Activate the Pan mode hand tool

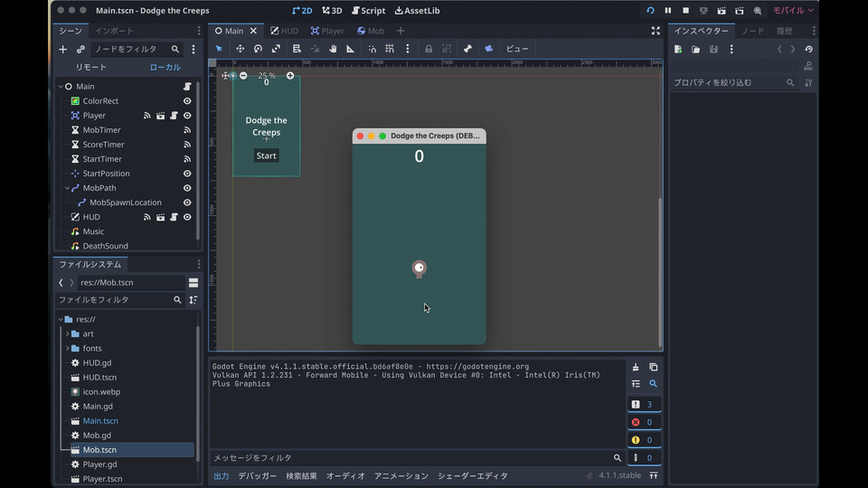[x=333, y=49]
